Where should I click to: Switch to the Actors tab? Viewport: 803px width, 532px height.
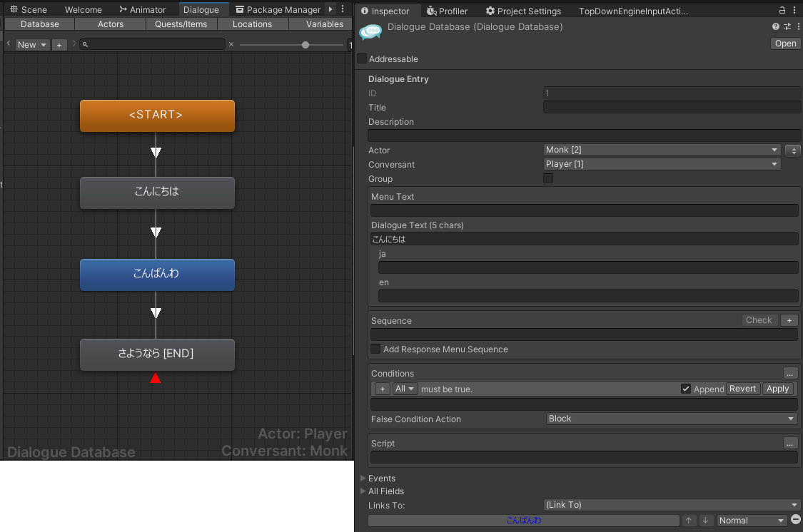point(110,24)
